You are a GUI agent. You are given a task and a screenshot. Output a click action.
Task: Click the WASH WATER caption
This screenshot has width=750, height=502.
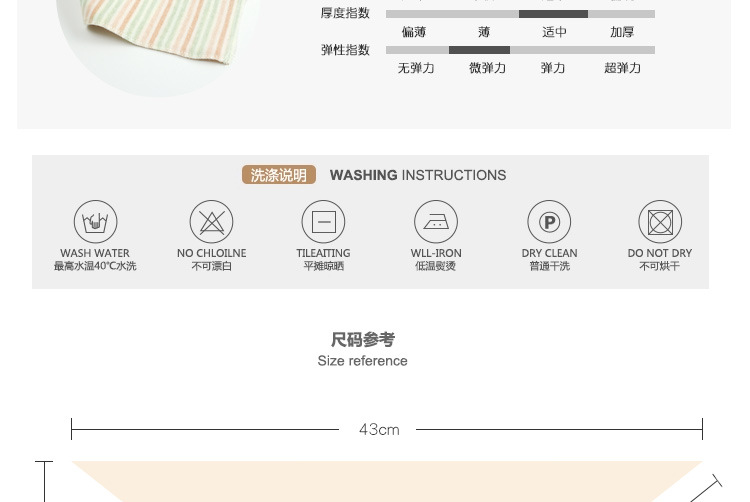[x=95, y=253]
